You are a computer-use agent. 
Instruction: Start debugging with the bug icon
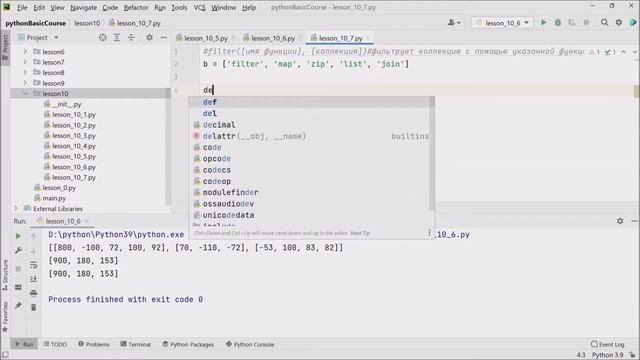558,23
